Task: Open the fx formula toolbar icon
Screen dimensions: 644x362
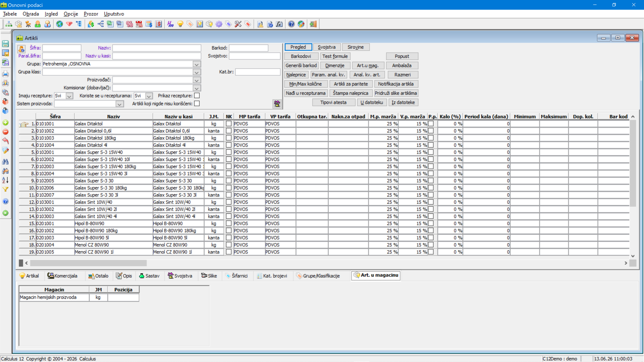Action: point(279,24)
